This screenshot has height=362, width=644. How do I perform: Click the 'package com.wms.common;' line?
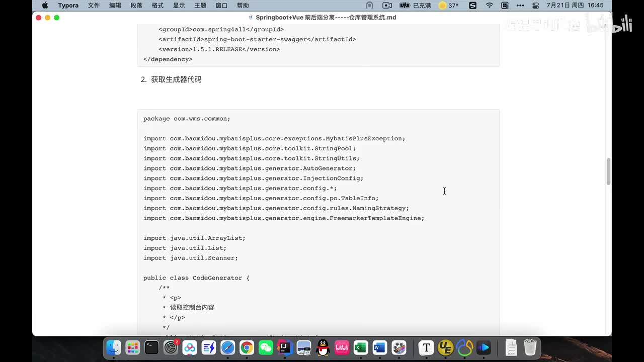[x=187, y=119]
